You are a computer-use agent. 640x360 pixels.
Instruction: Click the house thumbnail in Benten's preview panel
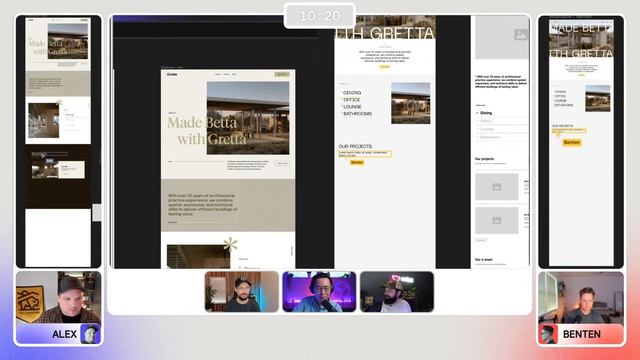click(x=598, y=98)
